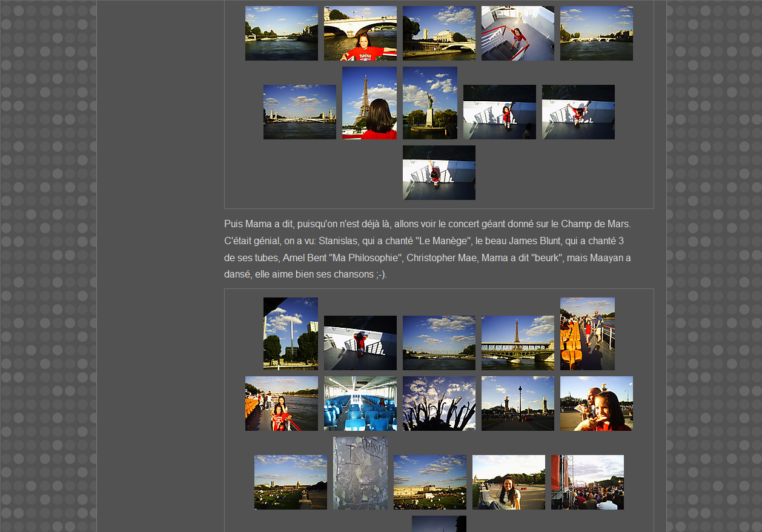Image resolution: width=762 pixels, height=532 pixels.
Task: Open photo of girl in red under bridge
Action: pyautogui.click(x=360, y=33)
